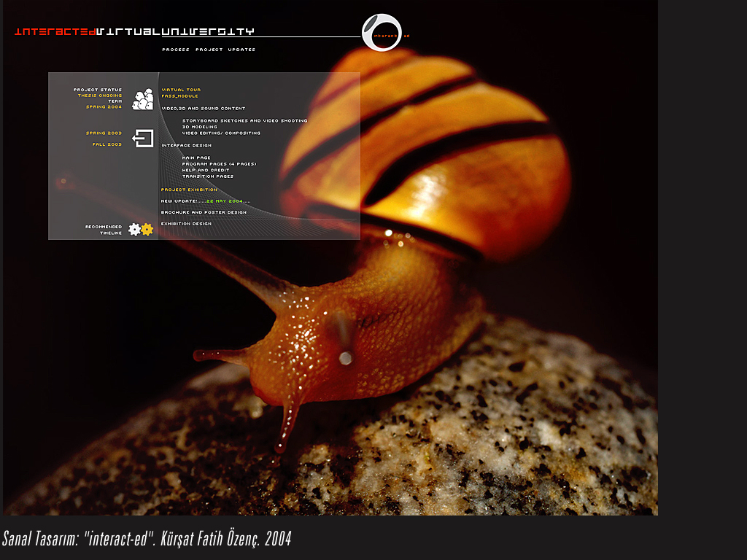Viewport: 747px width, 560px height.
Task: Click the white gear timeline icon
Action: 134,230
